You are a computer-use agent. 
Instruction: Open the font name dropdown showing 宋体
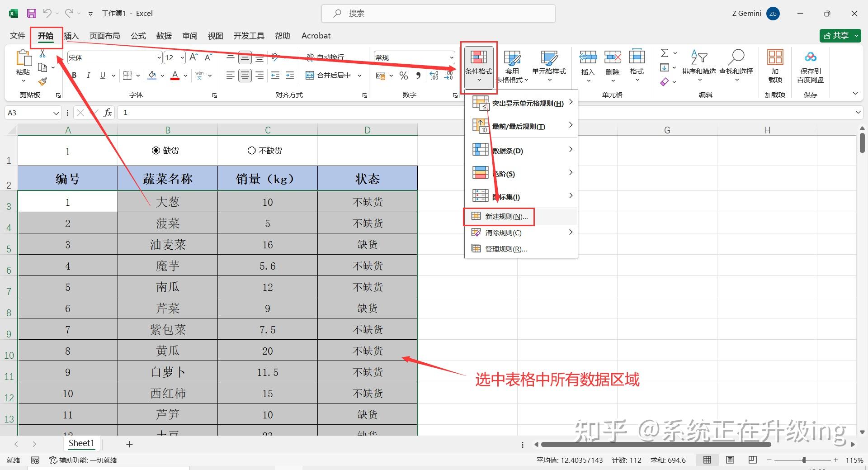point(158,57)
